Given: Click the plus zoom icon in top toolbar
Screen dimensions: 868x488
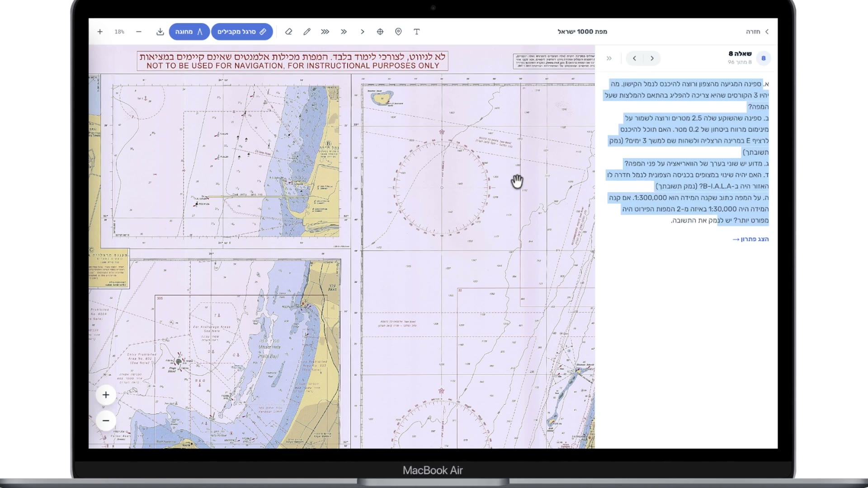Looking at the screenshot, I should pyautogui.click(x=100, y=32).
